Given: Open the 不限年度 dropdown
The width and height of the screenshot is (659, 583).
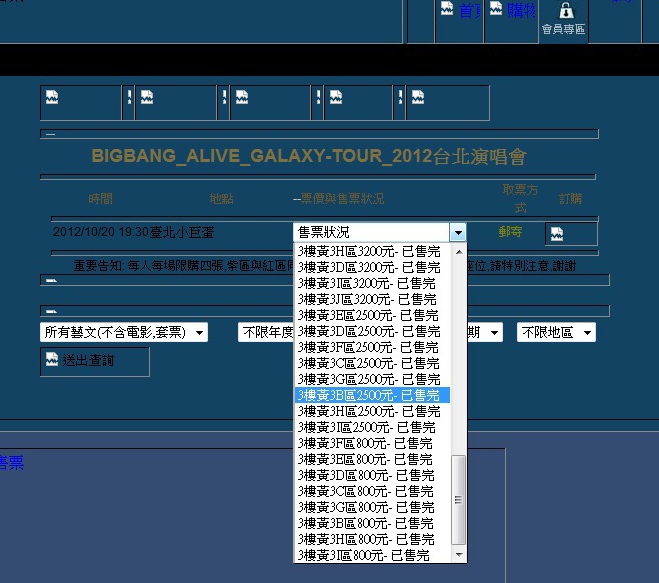Looking at the screenshot, I should coord(266,332).
